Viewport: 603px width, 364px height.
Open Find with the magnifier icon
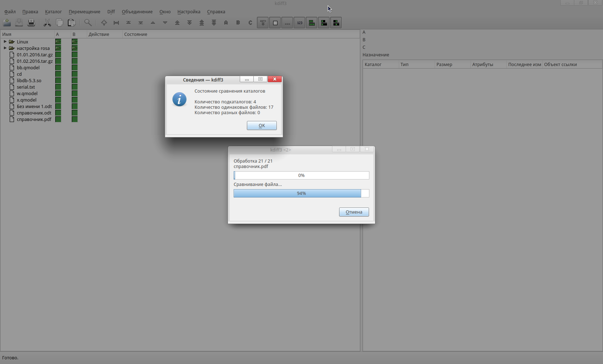(x=88, y=23)
